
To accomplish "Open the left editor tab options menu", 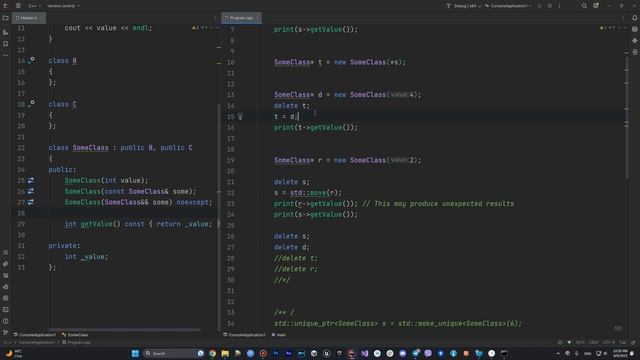I will pos(215,18).
